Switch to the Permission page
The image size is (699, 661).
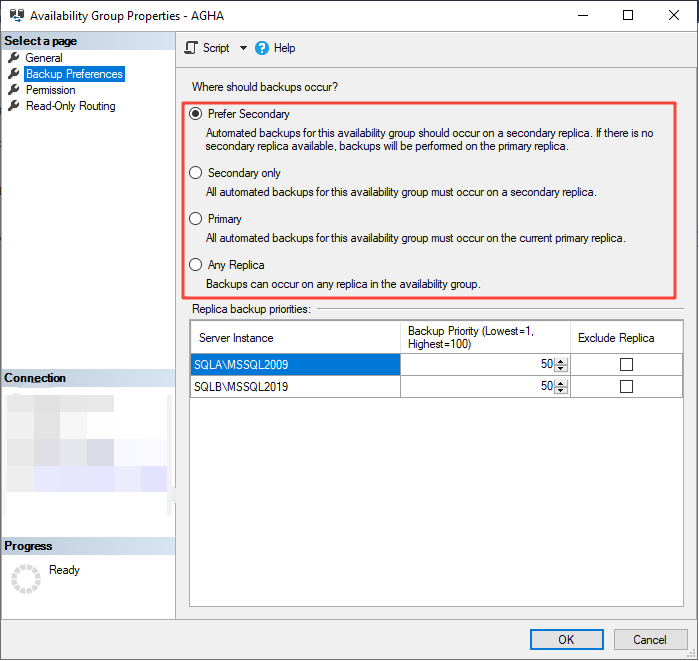coord(50,90)
